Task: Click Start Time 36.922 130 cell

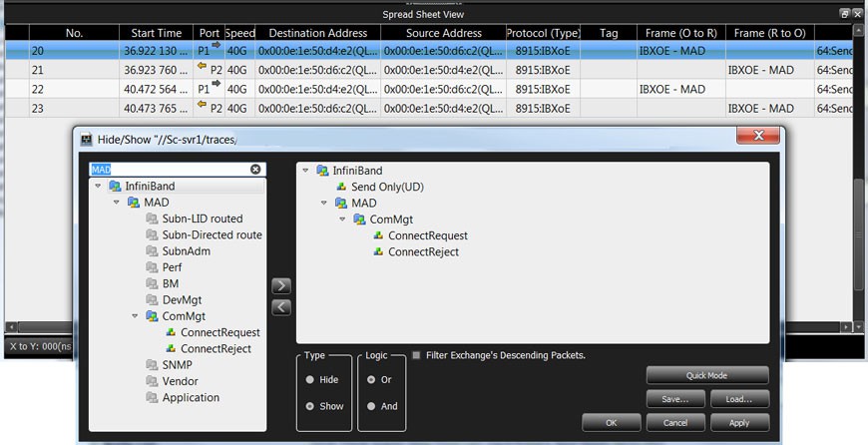Action: pyautogui.click(x=156, y=51)
